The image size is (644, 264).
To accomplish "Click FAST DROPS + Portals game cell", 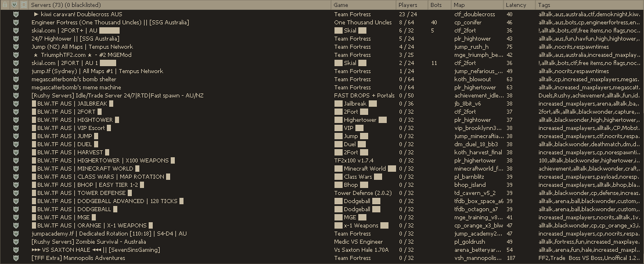I will click(x=364, y=96).
